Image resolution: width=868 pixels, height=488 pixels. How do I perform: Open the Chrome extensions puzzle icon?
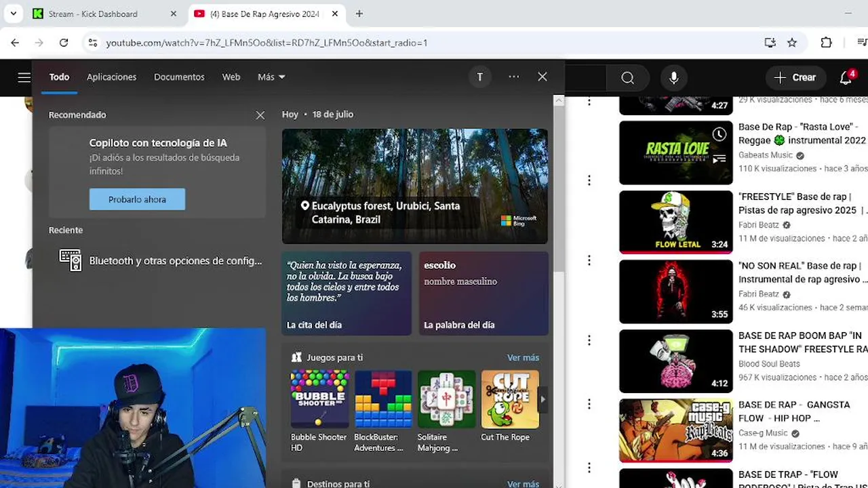tap(826, 43)
